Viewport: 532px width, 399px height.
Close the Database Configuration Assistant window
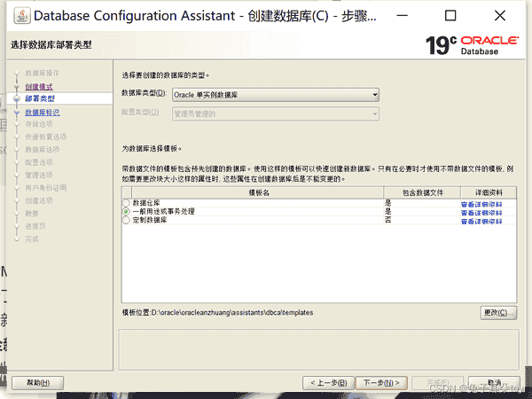click(x=501, y=16)
